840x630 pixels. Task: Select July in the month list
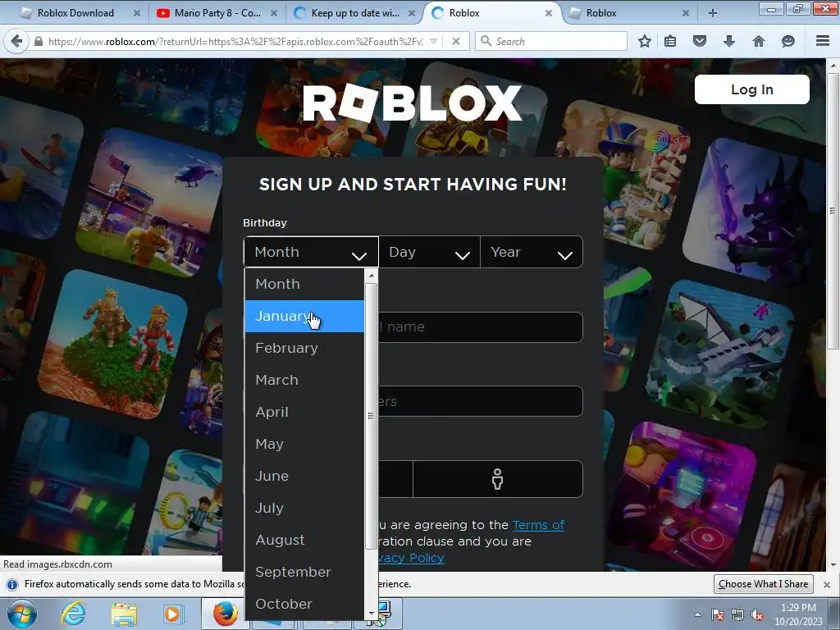304,508
